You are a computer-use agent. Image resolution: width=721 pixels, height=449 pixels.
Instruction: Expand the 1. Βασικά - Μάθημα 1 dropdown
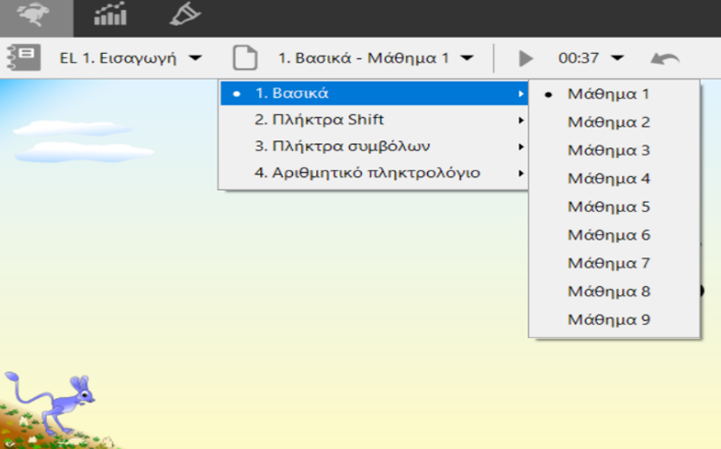[x=375, y=58]
